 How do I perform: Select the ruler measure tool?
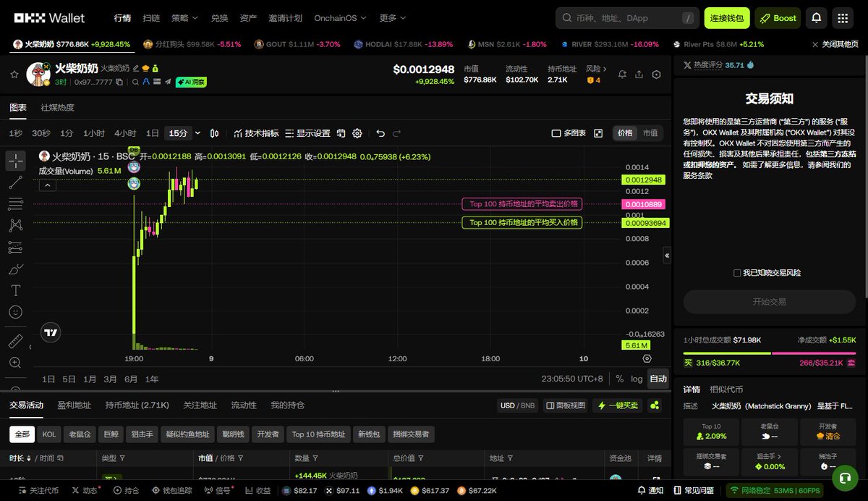(15, 341)
